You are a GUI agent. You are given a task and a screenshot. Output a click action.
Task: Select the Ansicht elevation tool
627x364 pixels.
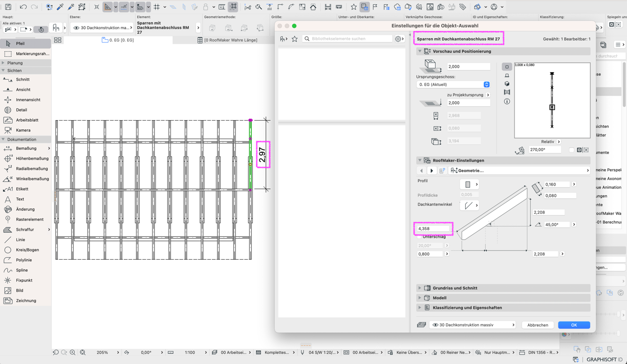click(26, 89)
